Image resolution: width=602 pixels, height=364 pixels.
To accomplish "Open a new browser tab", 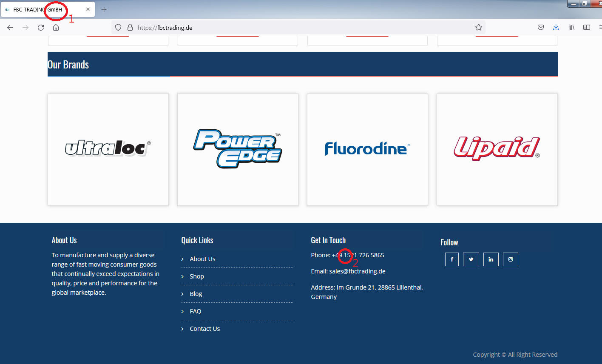I will point(104,9).
